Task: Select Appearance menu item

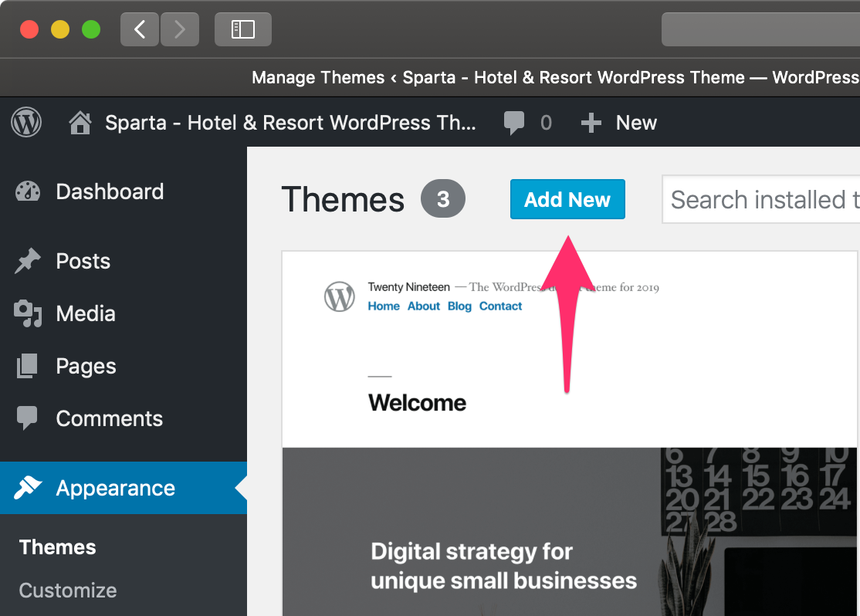Action: click(x=124, y=488)
